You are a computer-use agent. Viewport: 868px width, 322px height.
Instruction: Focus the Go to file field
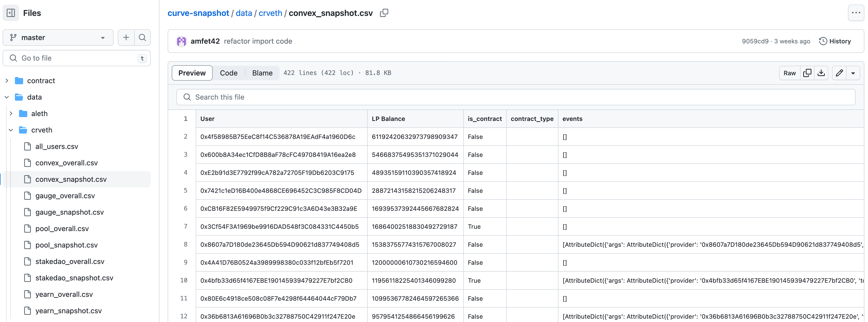76,58
